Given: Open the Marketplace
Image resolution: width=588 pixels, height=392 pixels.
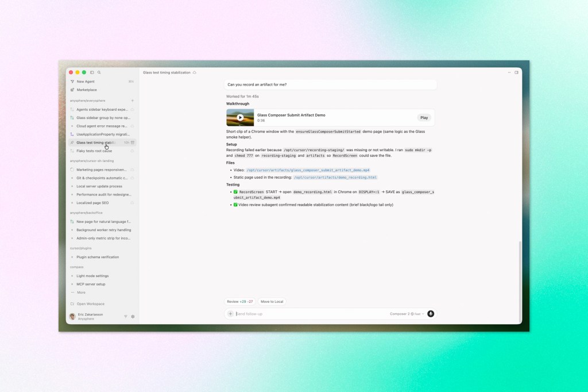Looking at the screenshot, I should click(87, 90).
